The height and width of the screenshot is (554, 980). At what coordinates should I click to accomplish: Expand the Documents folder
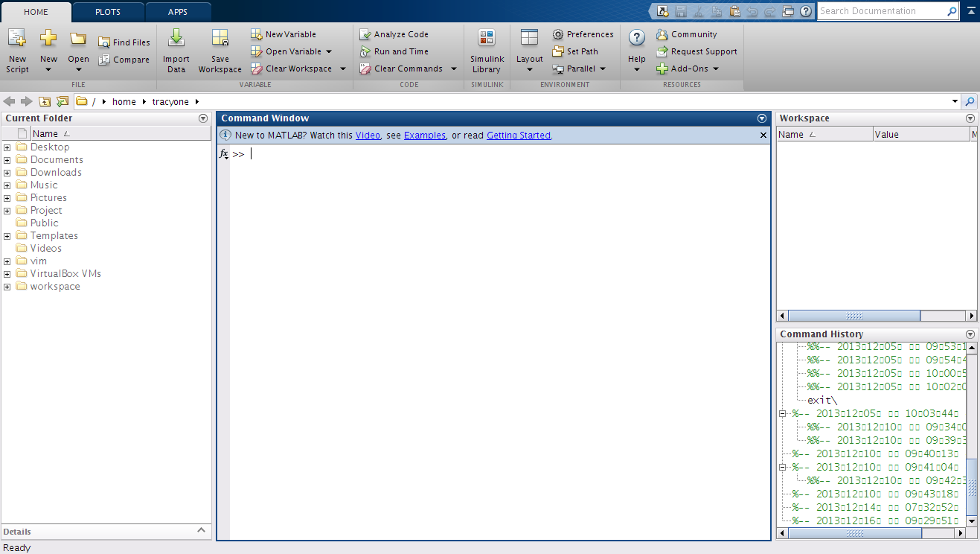[x=7, y=160]
